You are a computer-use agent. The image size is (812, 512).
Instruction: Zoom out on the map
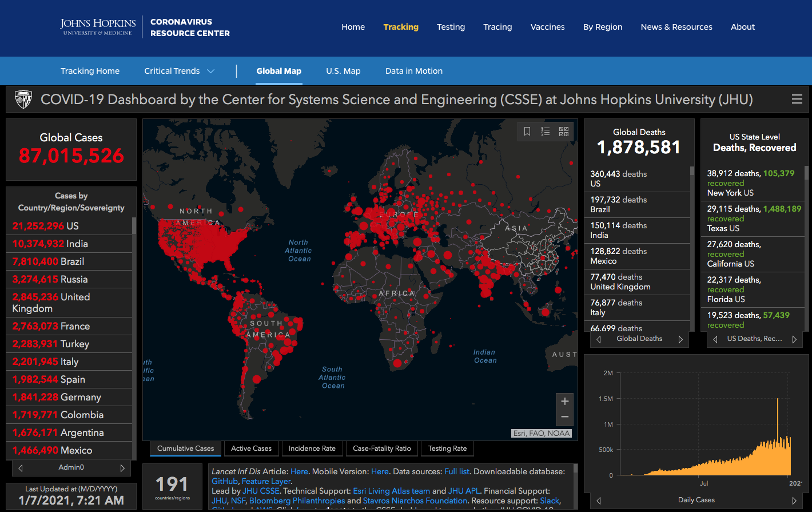(x=564, y=417)
